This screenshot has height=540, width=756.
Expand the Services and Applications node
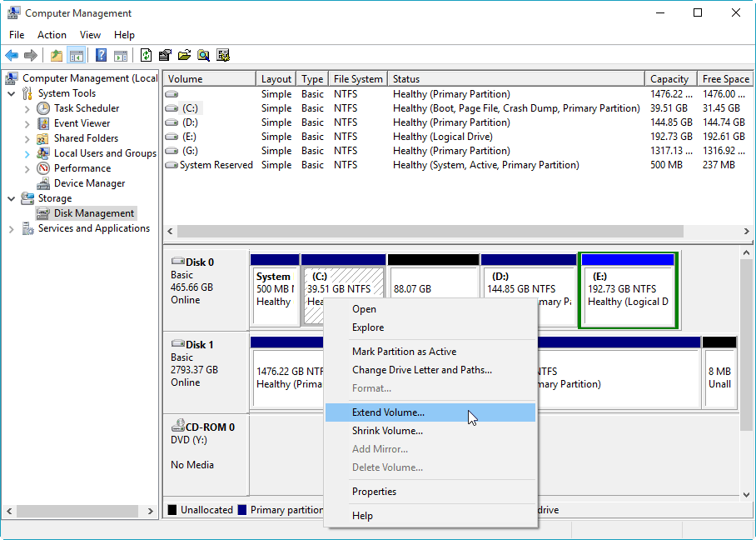pyautogui.click(x=10, y=227)
